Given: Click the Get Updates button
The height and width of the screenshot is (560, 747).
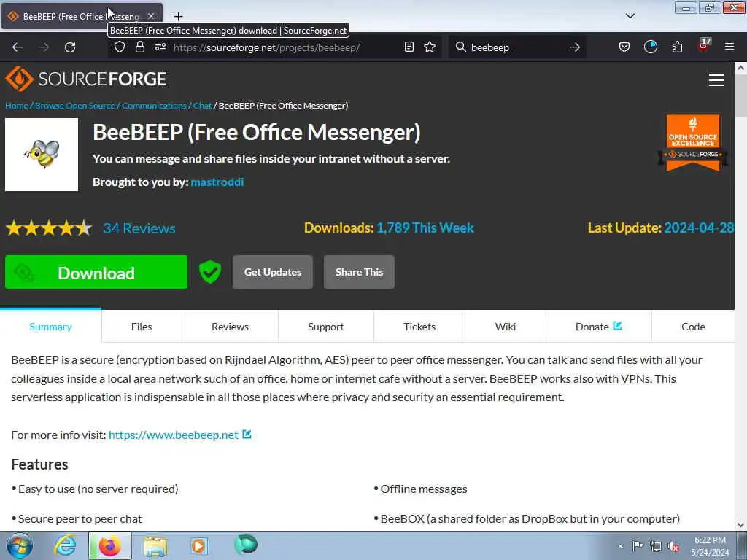Looking at the screenshot, I should pos(273,272).
